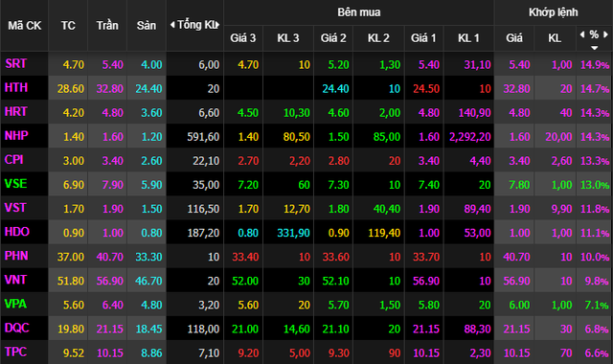Select HTH matched price 32.80

[516, 89]
